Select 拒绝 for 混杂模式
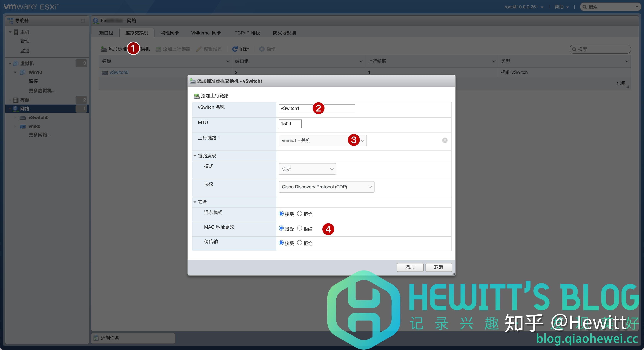The width and height of the screenshot is (644, 350). [299, 214]
